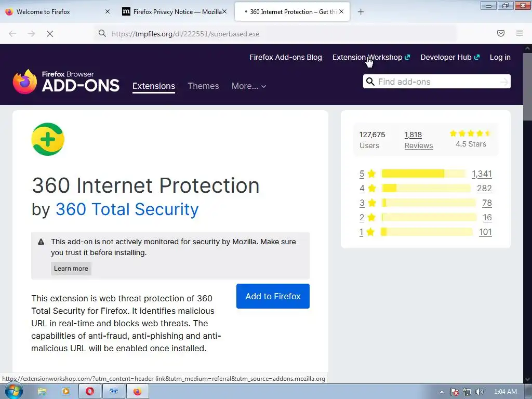Open Windows Explorer from the taskbar
This screenshot has height=399, width=532.
pos(42,392)
